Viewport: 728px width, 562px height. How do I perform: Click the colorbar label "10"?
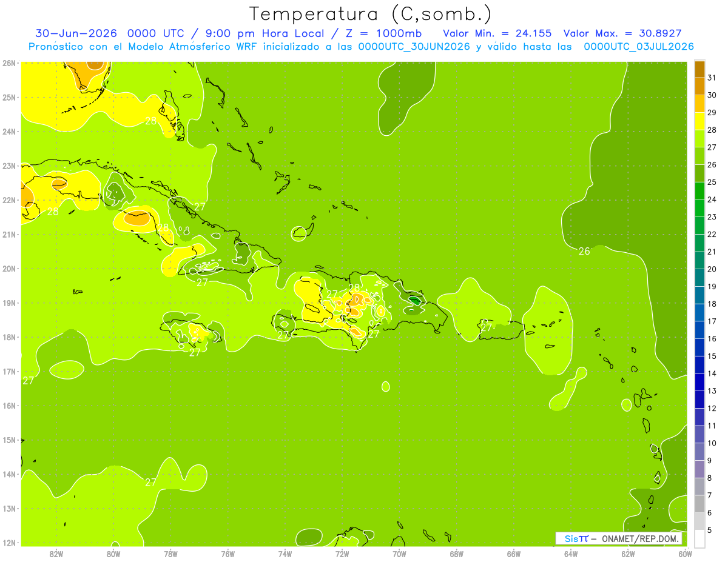click(712, 443)
